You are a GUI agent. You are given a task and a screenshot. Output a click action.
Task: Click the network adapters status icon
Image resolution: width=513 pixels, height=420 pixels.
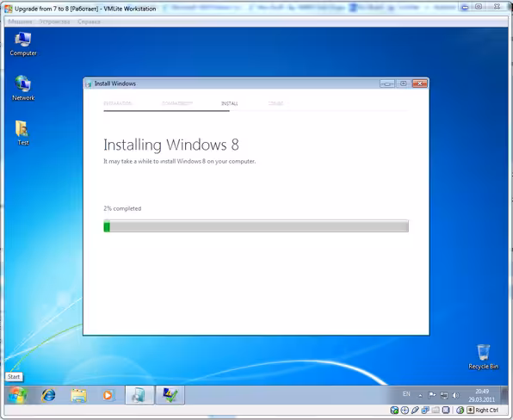[425, 410]
